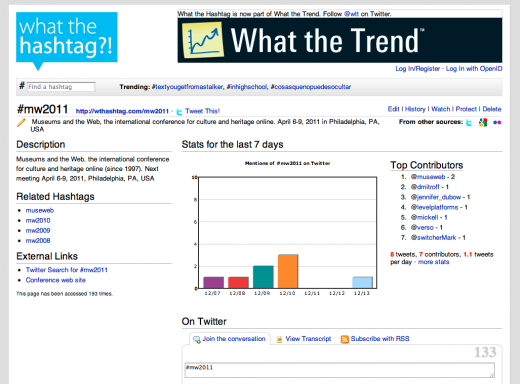Click the 133 character counter
The height and width of the screenshot is (384, 520).
[485, 352]
